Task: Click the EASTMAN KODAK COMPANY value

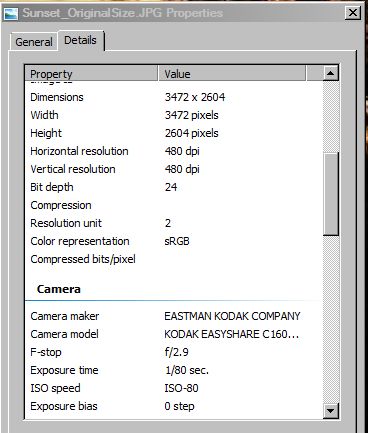Action: [232, 316]
